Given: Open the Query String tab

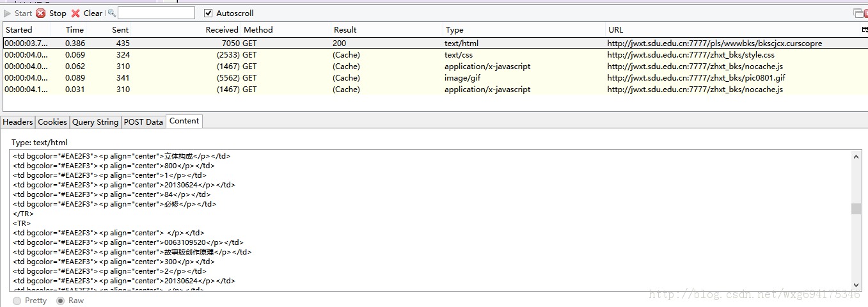Looking at the screenshot, I should click(x=95, y=122).
